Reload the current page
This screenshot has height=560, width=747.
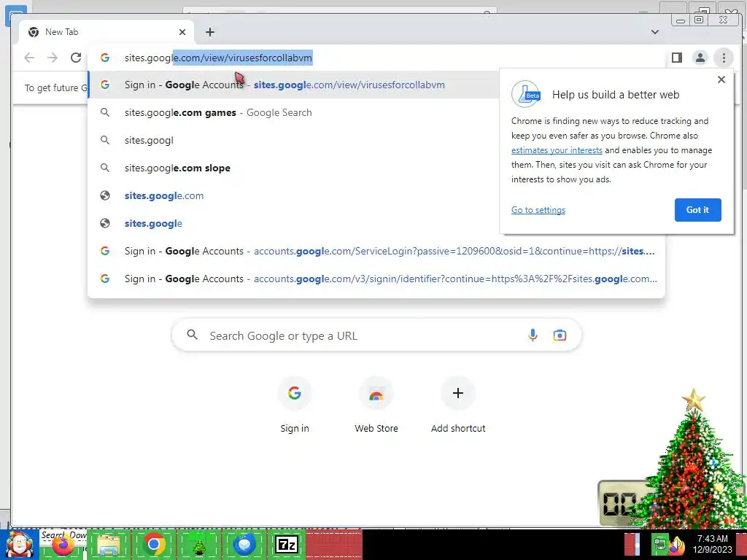click(x=76, y=58)
